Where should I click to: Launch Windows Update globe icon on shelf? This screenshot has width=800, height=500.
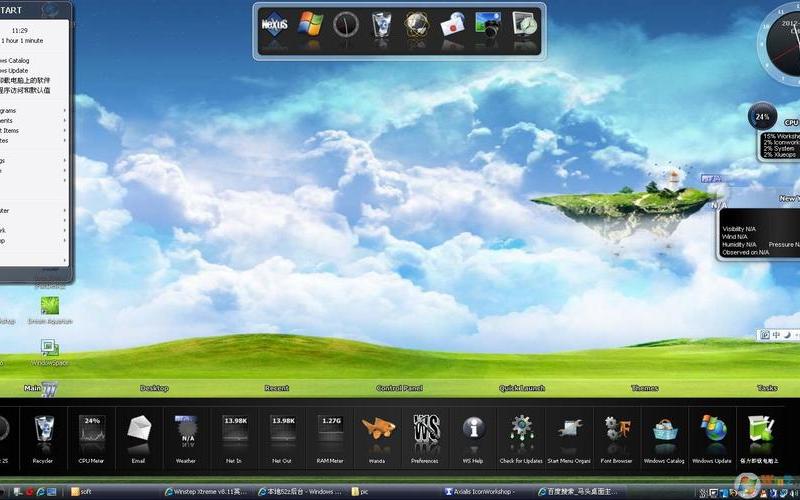[x=713, y=428]
